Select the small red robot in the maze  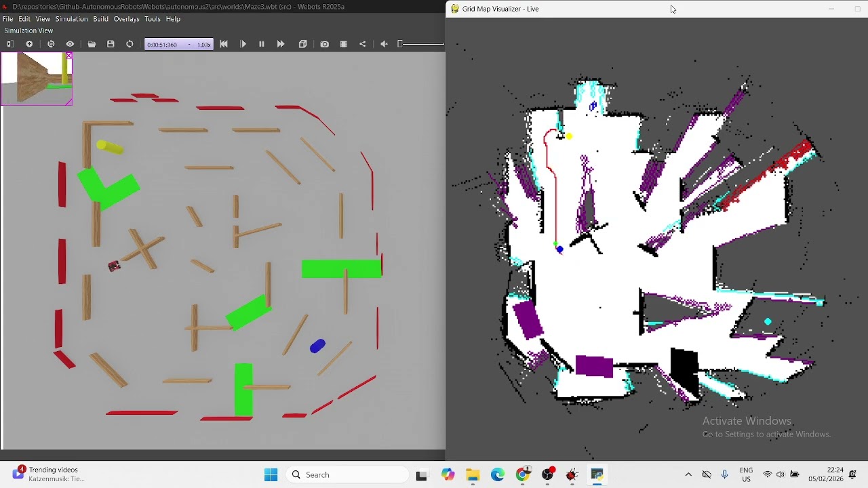tap(114, 266)
